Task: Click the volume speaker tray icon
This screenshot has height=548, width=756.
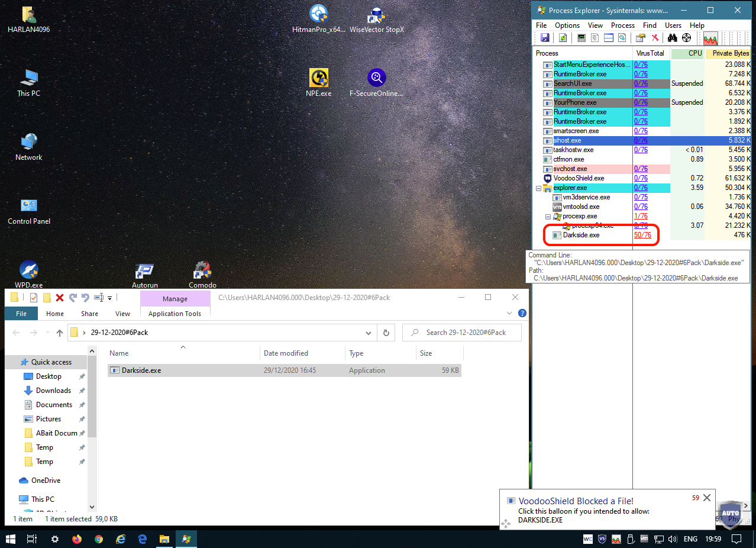Action: [x=672, y=539]
